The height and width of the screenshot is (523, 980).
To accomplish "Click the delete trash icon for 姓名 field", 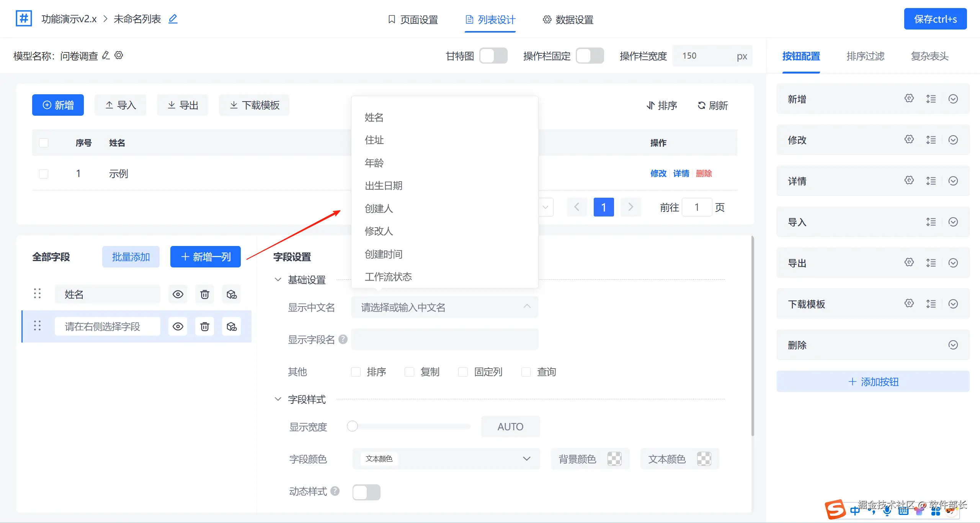I will click(205, 294).
